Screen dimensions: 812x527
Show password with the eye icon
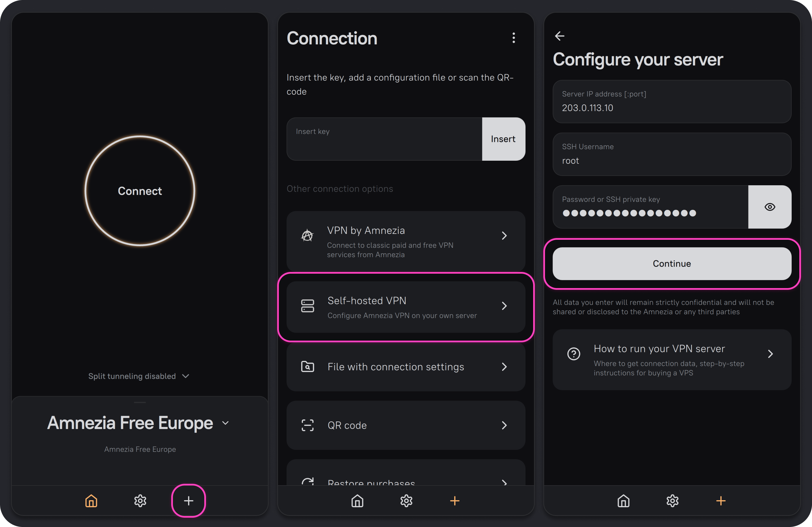tap(769, 207)
